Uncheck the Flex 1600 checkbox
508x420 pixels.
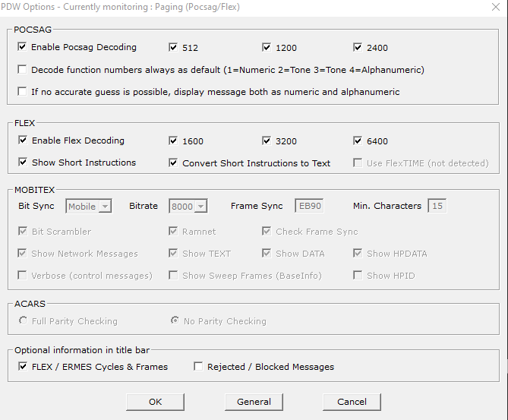[173, 141]
